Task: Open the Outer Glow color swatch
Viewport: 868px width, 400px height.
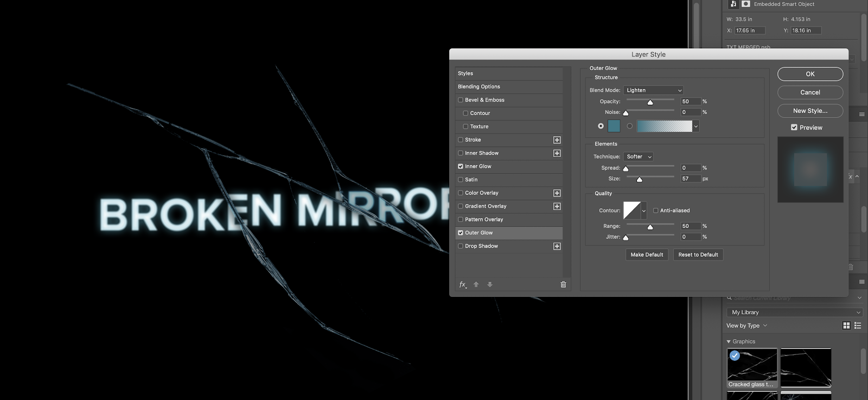Action: 614,126
